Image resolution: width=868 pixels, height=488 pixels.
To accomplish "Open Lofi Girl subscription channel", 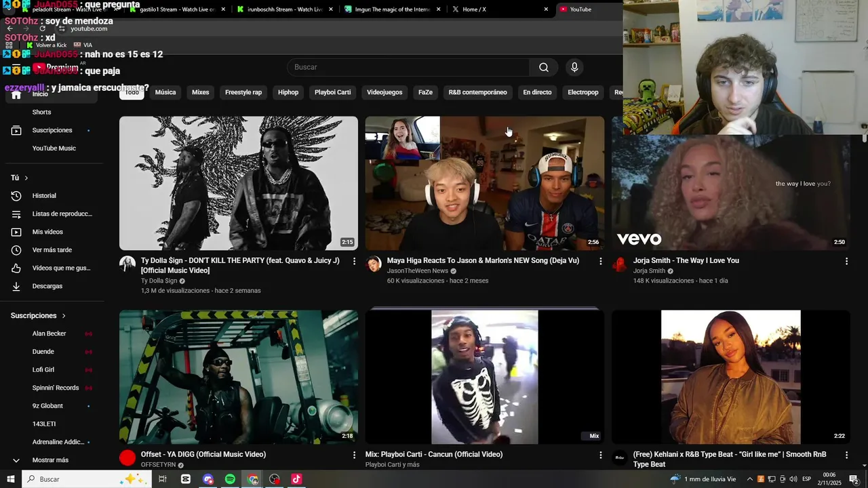I will [x=43, y=370].
